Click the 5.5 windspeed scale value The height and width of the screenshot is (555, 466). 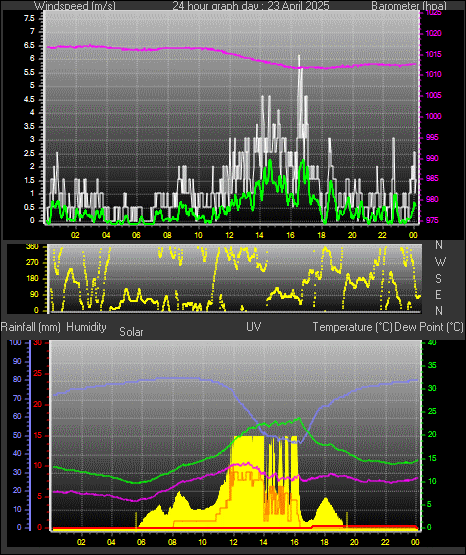(30, 73)
